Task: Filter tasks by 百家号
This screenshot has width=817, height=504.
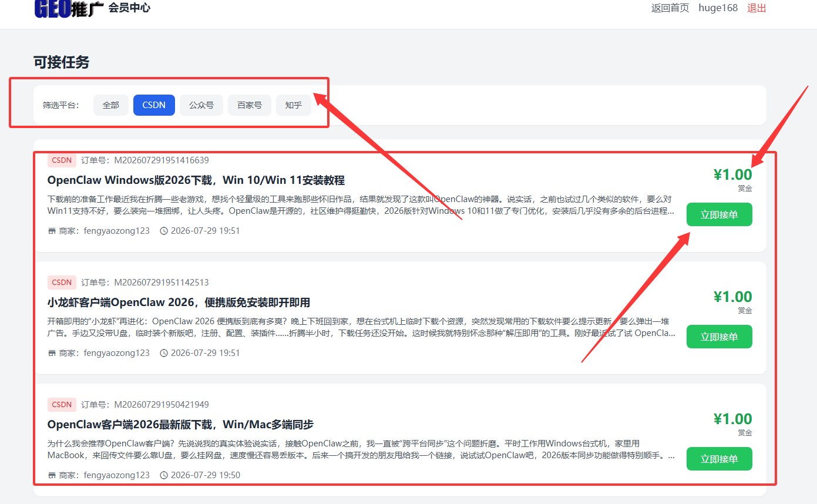Action: point(250,105)
